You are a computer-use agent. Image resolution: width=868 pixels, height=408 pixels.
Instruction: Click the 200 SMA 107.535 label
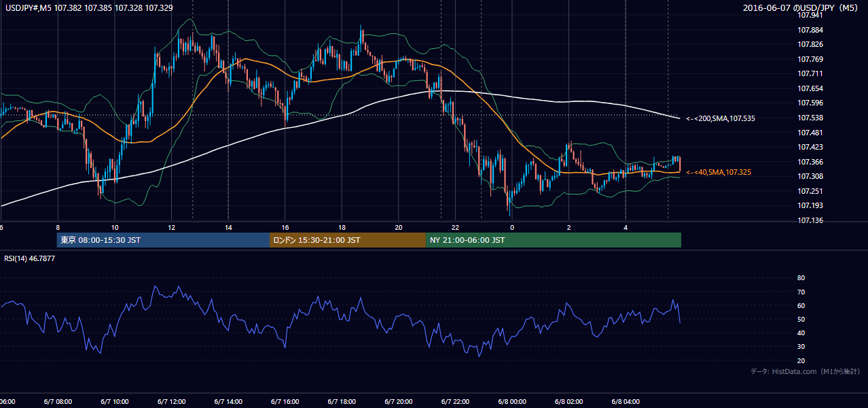tap(721, 118)
